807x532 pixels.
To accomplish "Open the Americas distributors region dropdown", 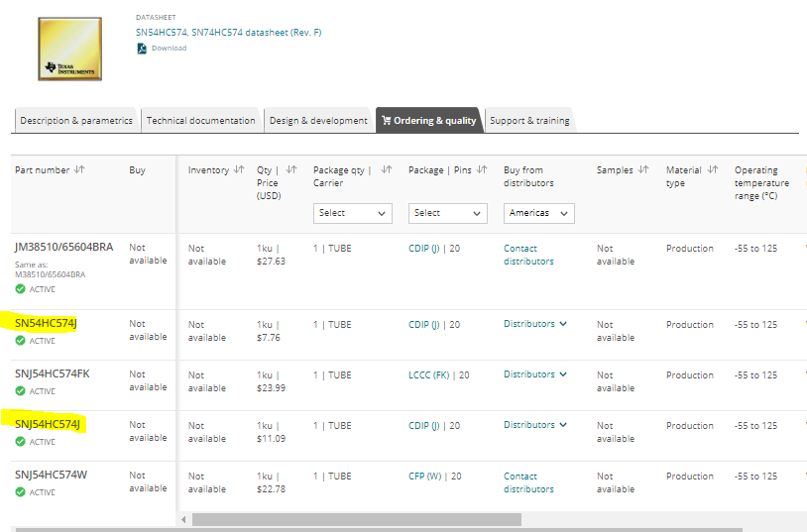I will tap(539, 213).
